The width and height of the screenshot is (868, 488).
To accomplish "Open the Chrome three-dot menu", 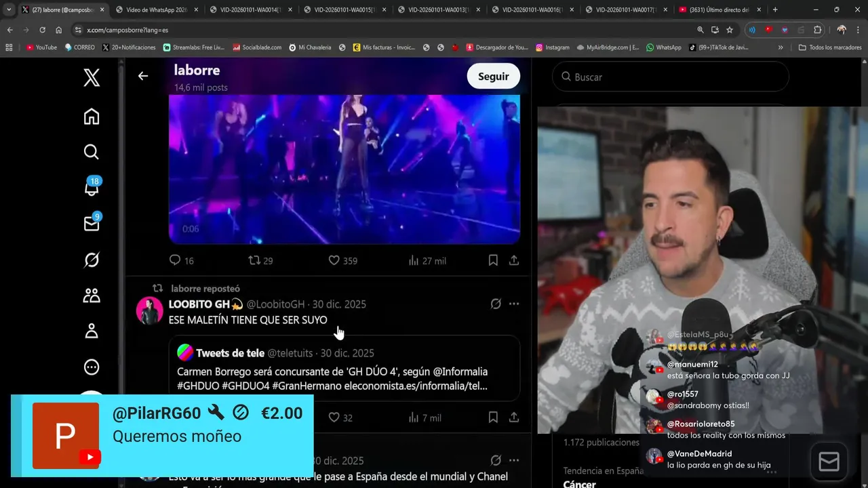I will 859,30.
